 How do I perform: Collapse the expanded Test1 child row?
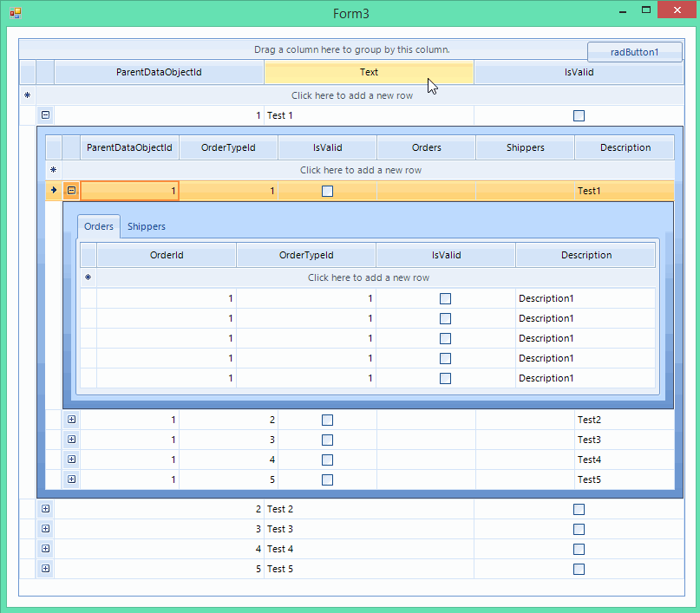pos(71,191)
